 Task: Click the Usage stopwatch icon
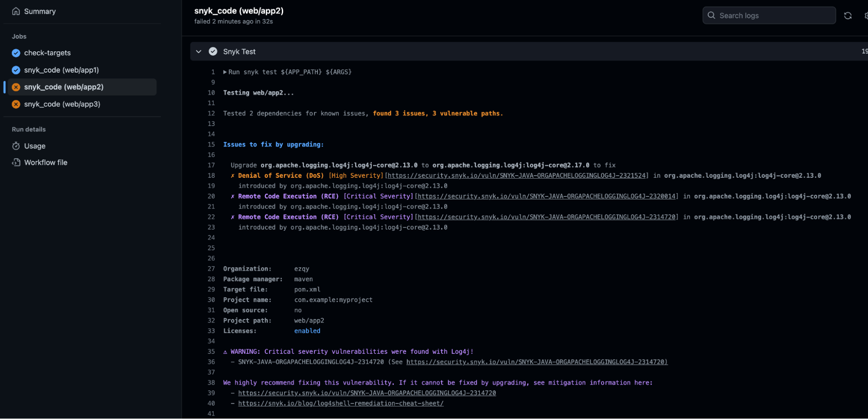pos(16,146)
